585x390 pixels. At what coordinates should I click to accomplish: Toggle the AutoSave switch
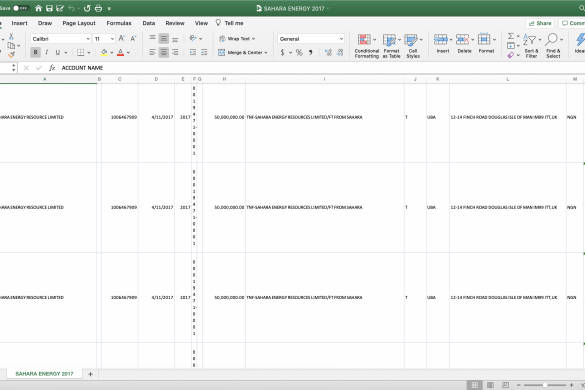click(21, 8)
